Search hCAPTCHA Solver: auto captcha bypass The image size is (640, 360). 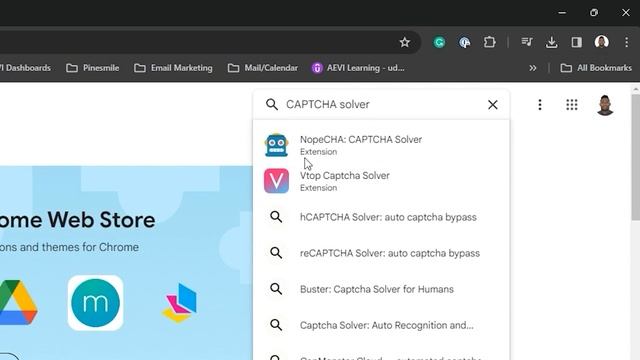click(x=382, y=217)
